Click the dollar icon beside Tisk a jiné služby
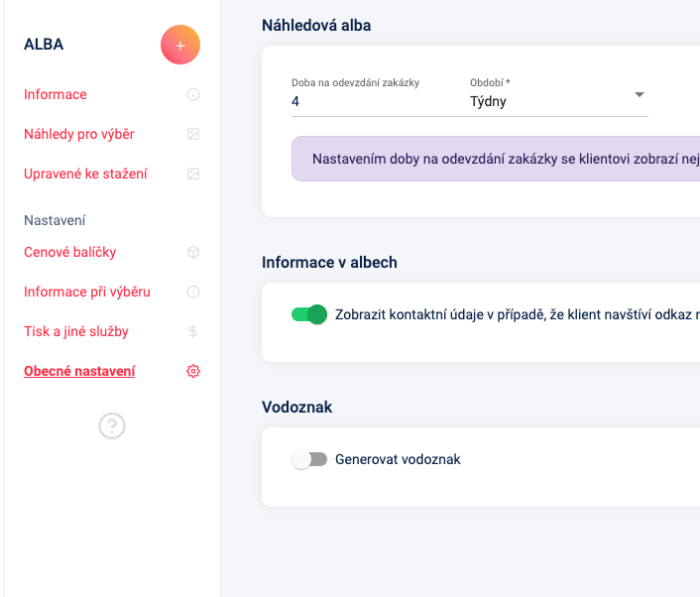The height and width of the screenshot is (597, 700). tap(193, 331)
